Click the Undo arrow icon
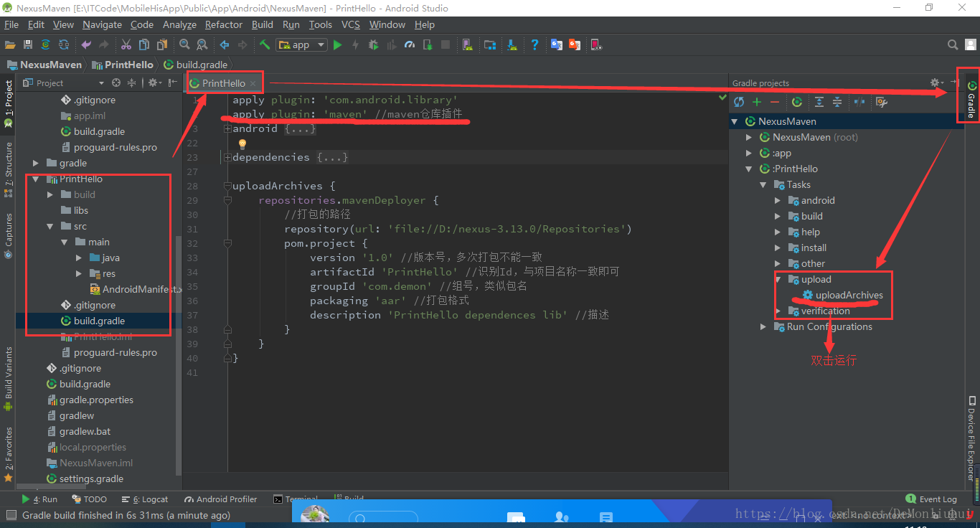The width and height of the screenshot is (980, 528). pos(86,44)
